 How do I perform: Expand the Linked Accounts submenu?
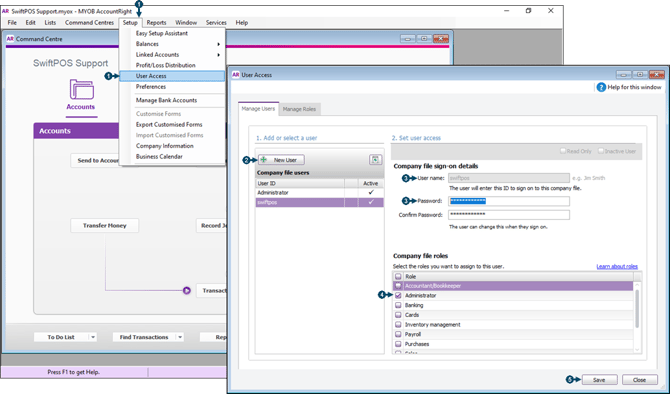(x=172, y=55)
